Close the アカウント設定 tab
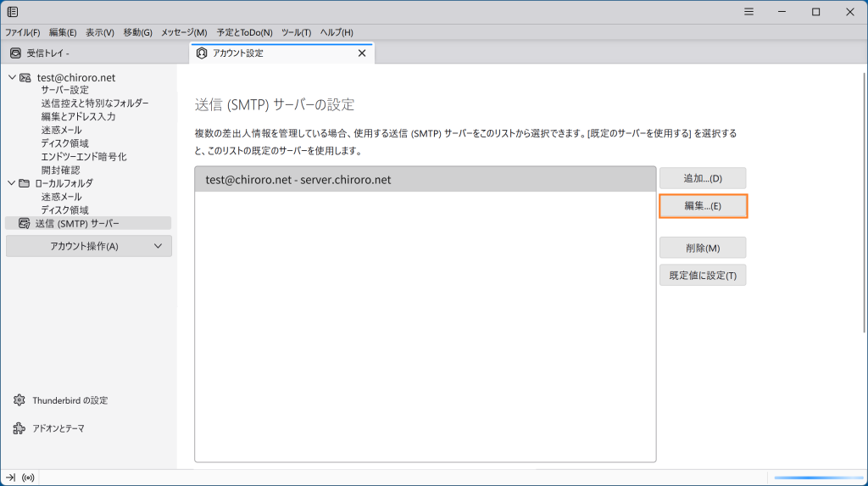This screenshot has width=868, height=486. tap(362, 53)
